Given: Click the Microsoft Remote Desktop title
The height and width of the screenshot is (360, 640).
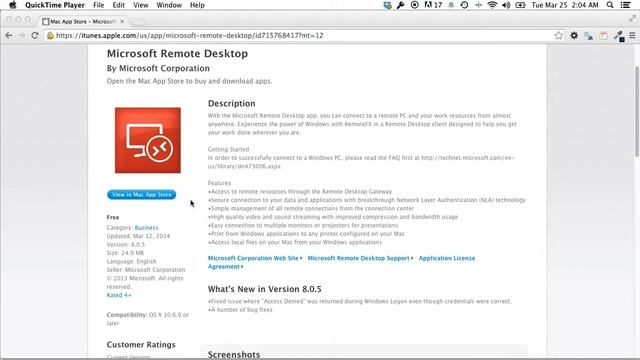Looking at the screenshot, I should tap(177, 53).
